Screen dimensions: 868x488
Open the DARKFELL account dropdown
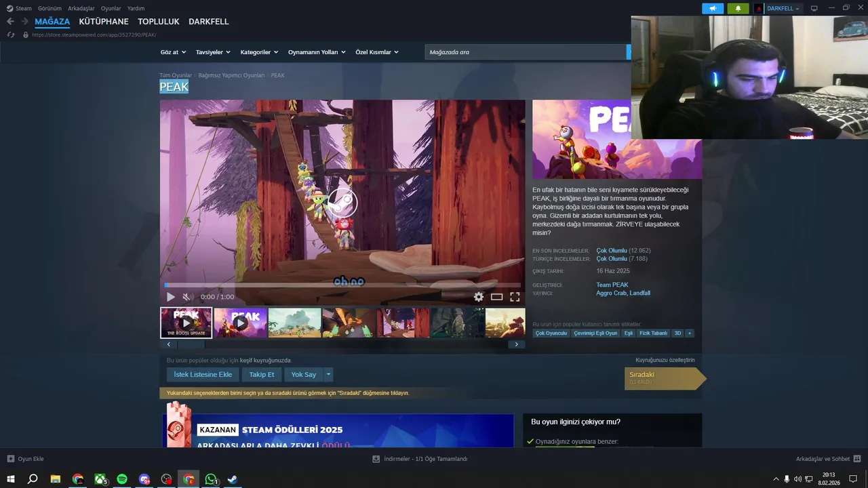tap(783, 8)
